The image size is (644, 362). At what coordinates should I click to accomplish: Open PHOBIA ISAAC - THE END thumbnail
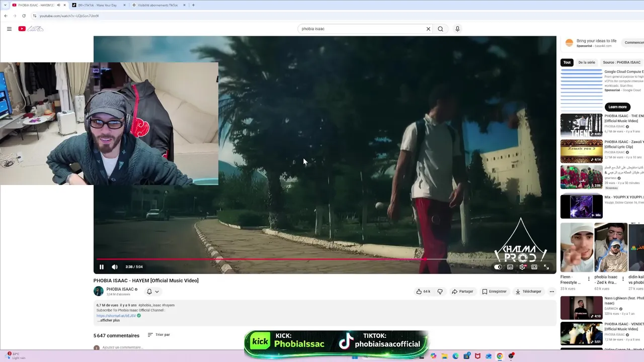(581, 125)
